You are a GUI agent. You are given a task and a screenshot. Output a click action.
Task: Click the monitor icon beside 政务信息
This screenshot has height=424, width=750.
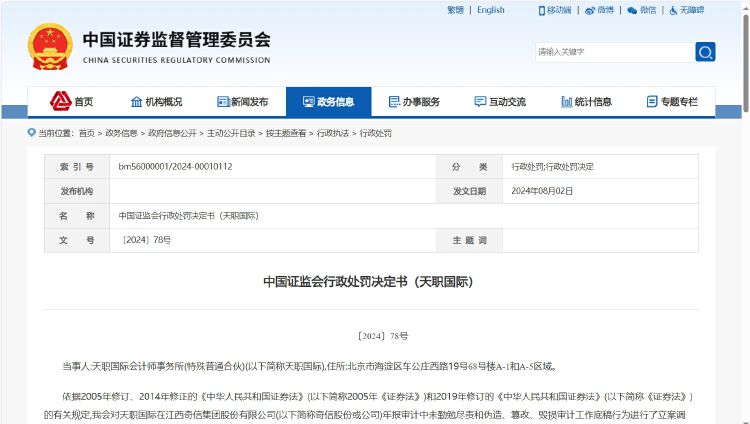(309, 101)
